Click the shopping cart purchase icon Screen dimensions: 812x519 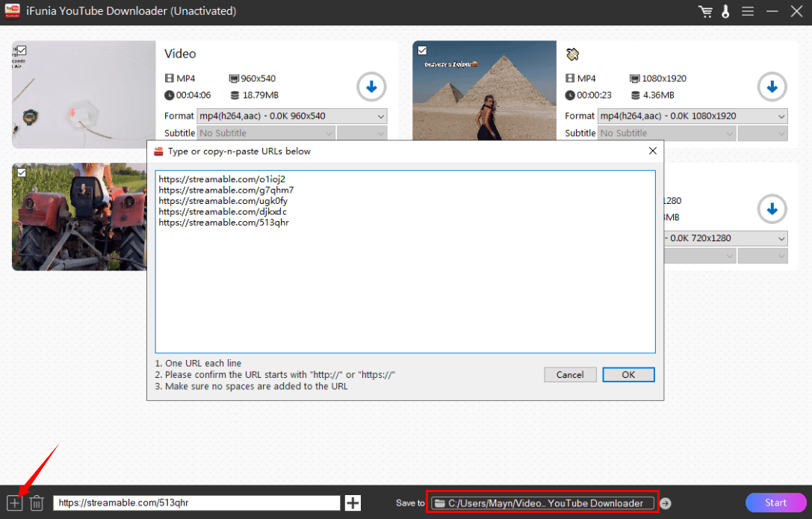coord(705,12)
